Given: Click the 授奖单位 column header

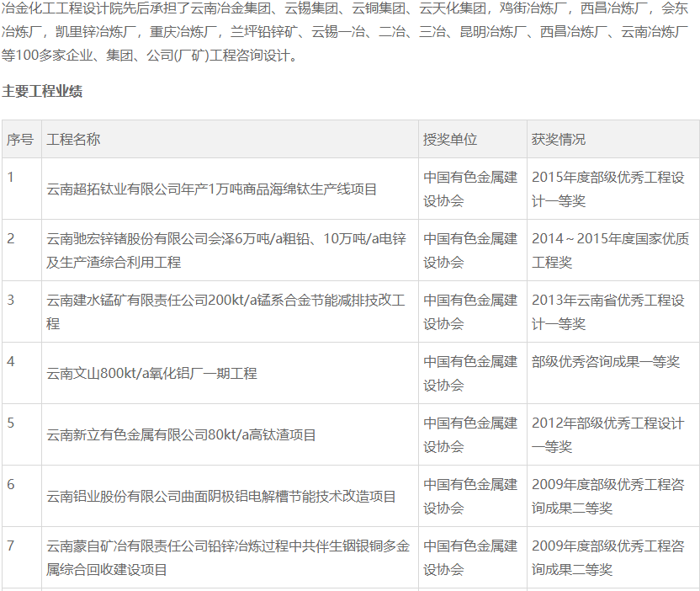Looking at the screenshot, I should click(450, 139).
